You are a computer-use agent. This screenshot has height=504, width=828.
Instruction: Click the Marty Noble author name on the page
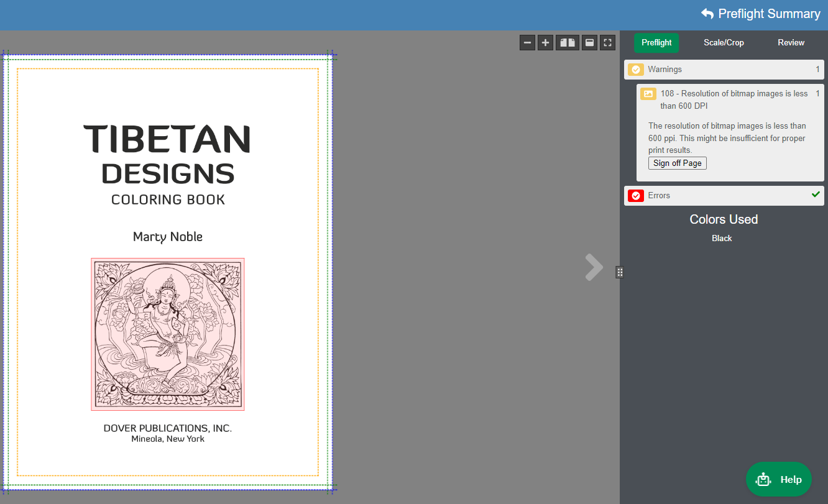168,237
